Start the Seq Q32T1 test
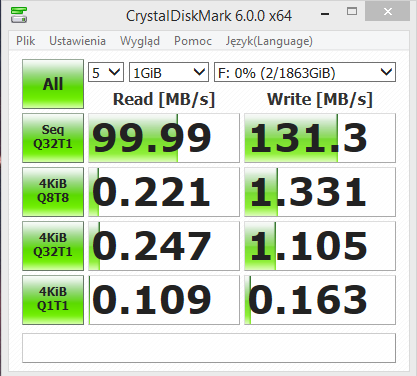 (53, 138)
